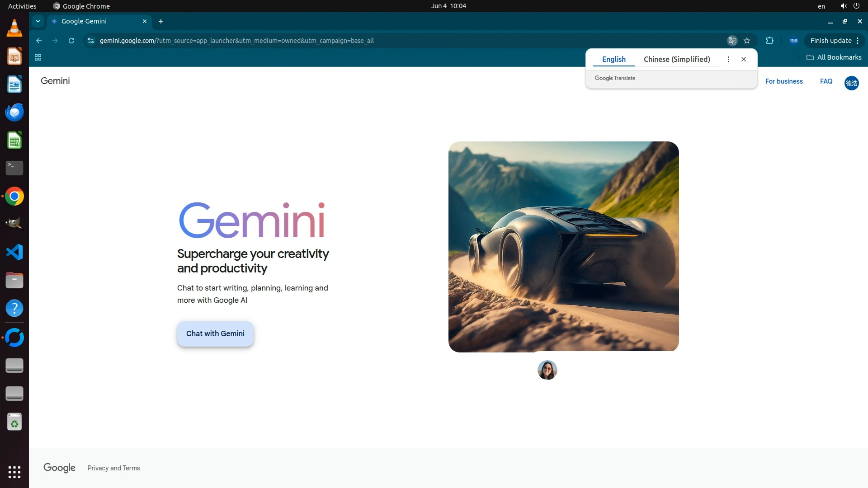View site information icon beside URL
Viewport: 868px width, 488px height.
(x=91, y=41)
